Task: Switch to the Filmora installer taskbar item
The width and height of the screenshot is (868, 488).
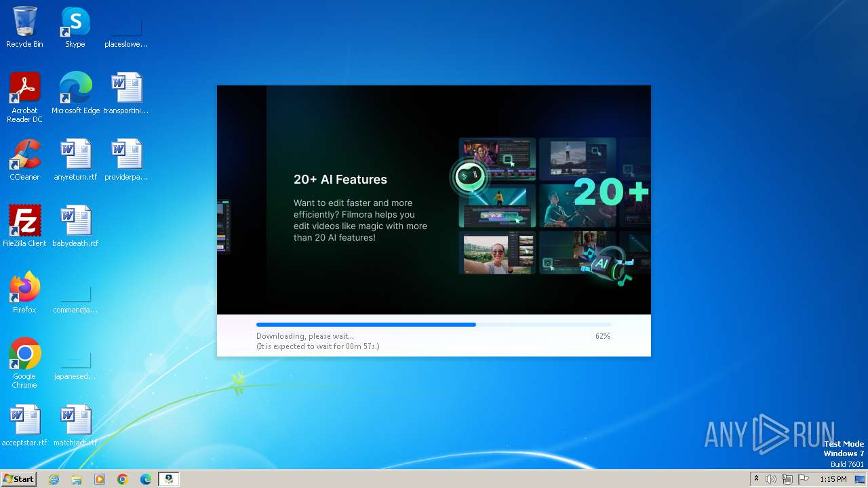Action: click(x=169, y=479)
